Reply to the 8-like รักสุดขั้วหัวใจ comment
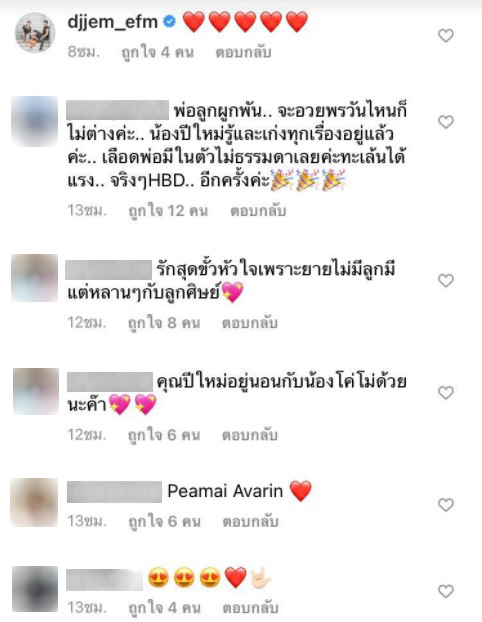 click(250, 323)
